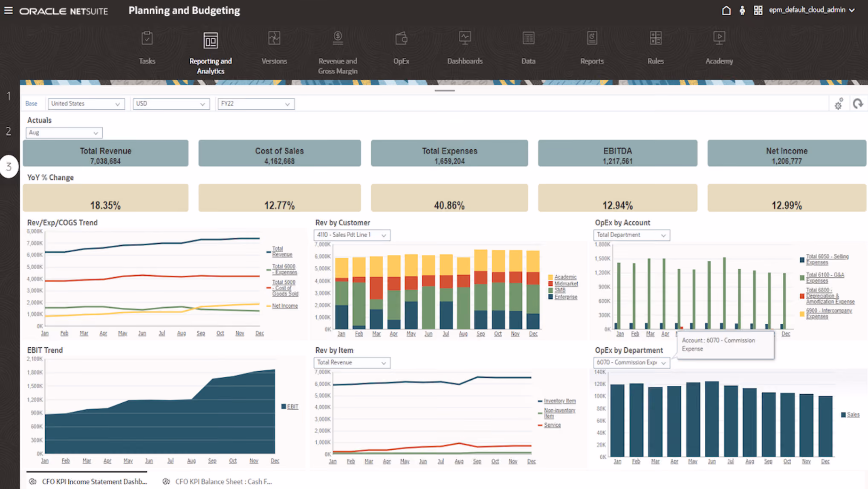Click the Inventory Item legend link

point(560,401)
